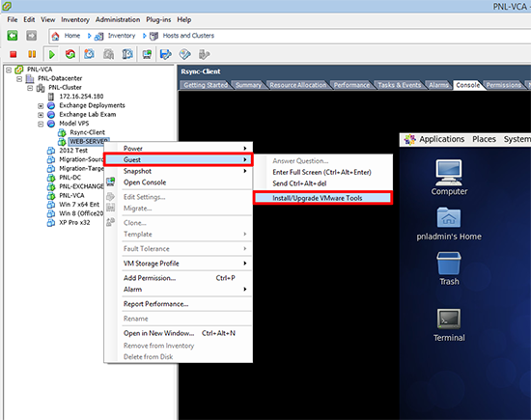Click the Revert to Snapshot toolbar icon
This screenshot has height=420, width=531.
coord(108,54)
